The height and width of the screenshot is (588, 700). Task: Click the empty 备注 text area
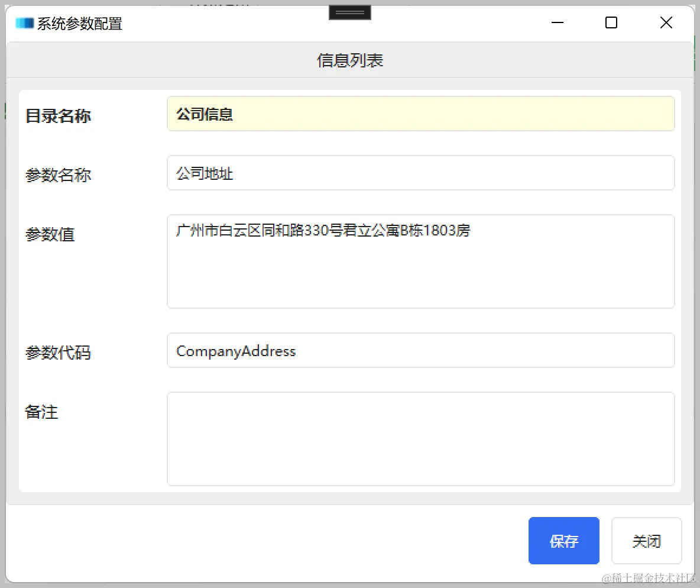[420, 439]
